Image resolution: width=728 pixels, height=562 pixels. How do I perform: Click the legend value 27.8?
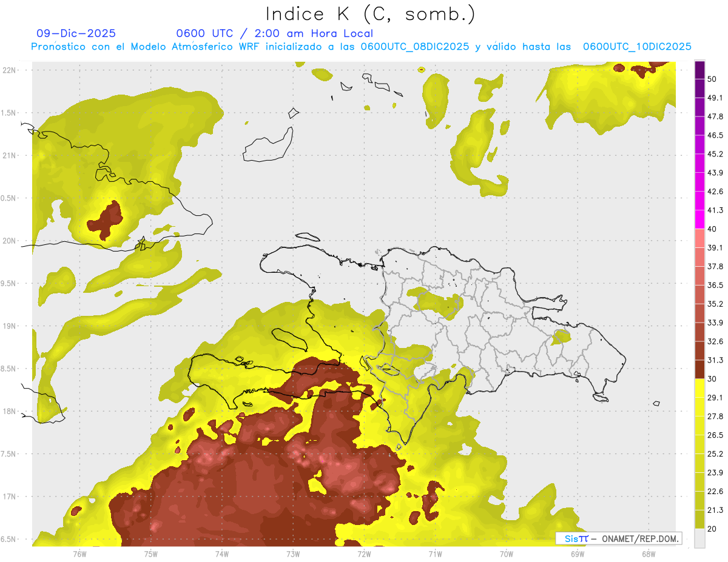(x=715, y=416)
